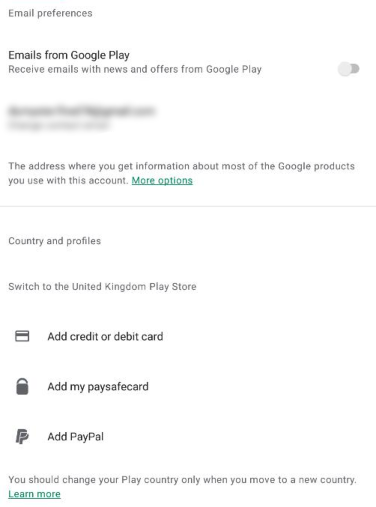Choose Add my paysafecard option
Image resolution: width=376 pixels, height=507 pixels.
pos(188,386)
